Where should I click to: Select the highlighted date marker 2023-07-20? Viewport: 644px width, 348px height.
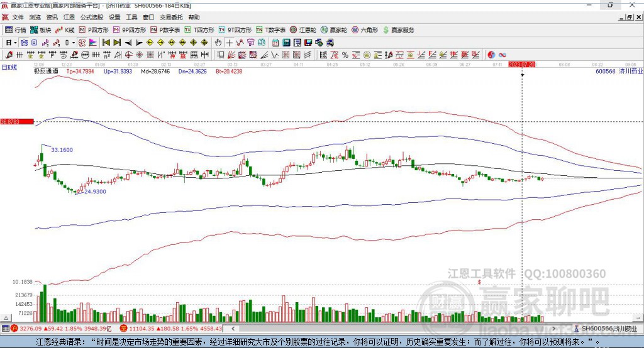[521, 65]
